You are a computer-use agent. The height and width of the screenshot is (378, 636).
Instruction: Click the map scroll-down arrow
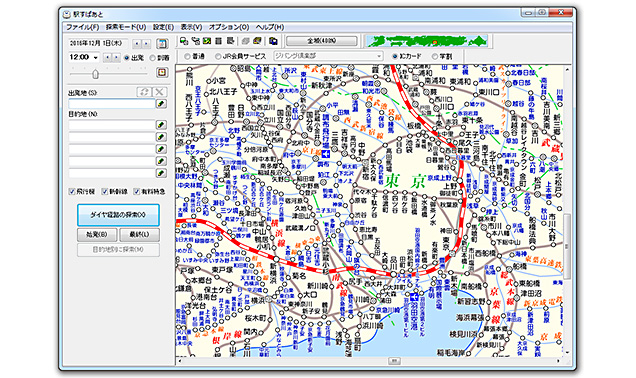coord(567,353)
